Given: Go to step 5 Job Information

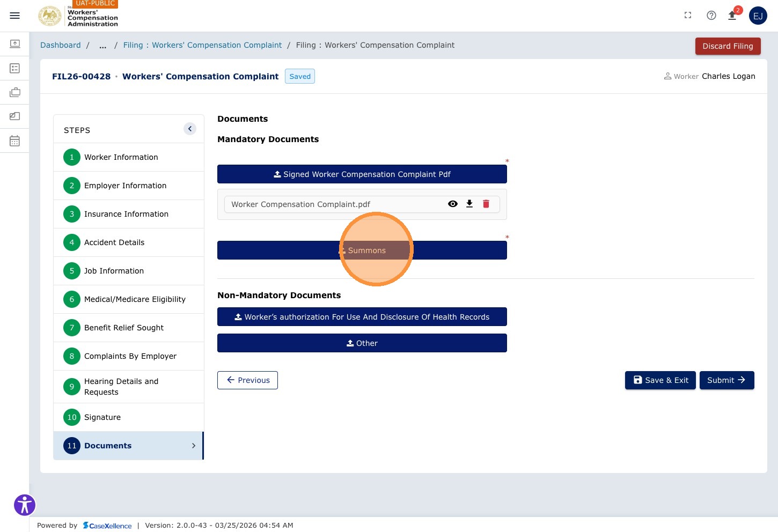Looking at the screenshot, I should pyautogui.click(x=129, y=271).
